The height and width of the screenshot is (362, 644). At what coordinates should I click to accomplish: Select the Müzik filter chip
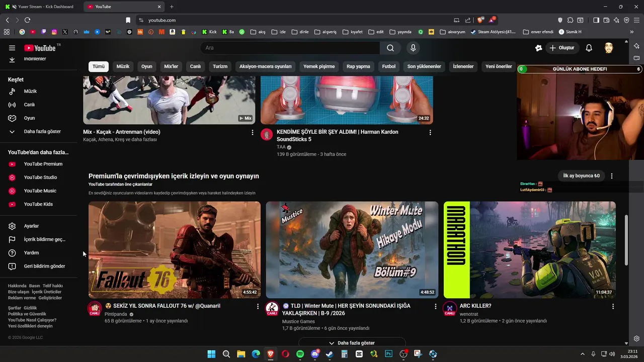click(x=123, y=66)
